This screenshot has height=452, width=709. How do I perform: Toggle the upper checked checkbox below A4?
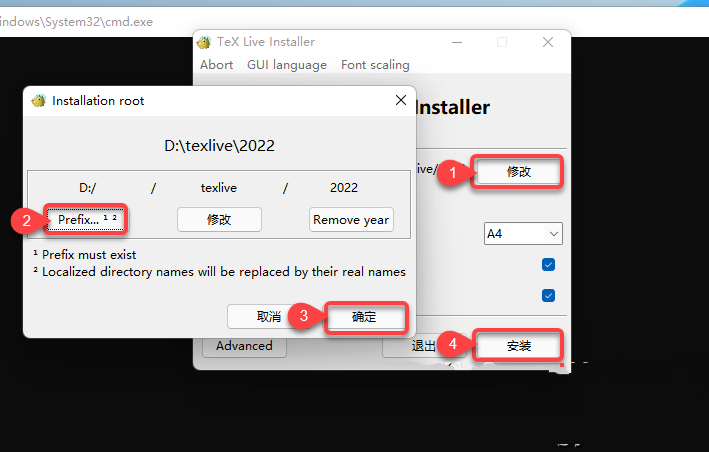tap(548, 264)
